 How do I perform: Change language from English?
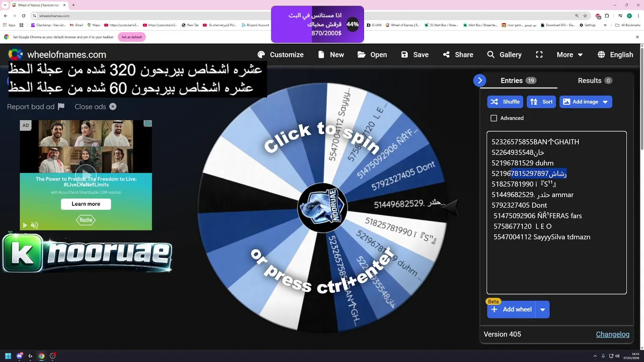[x=615, y=55]
